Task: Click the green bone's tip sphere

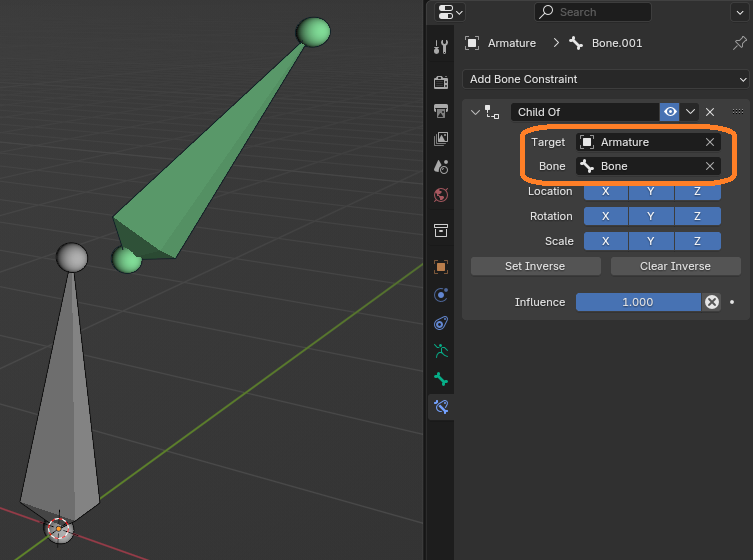Action: click(x=313, y=32)
